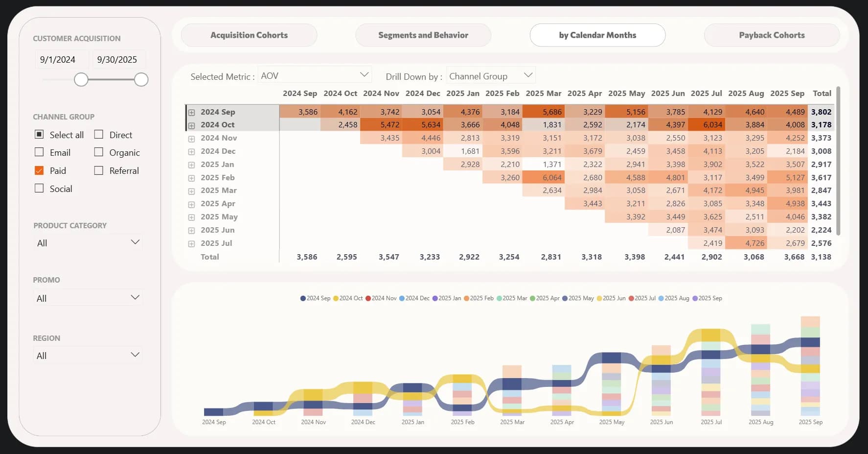This screenshot has width=868, height=454.
Task: Uncheck the Paid channel checkbox
Action: click(39, 170)
